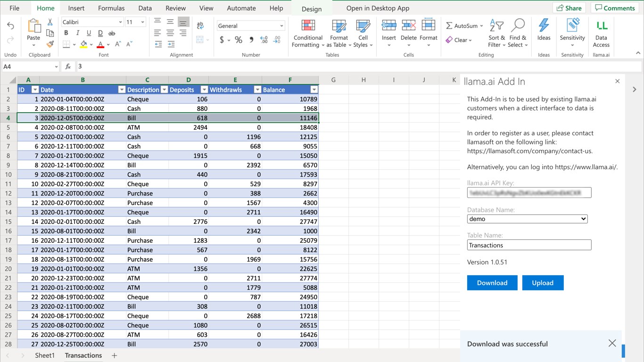Toggle Bold formatting
The height and width of the screenshot is (362, 644).
(66, 33)
